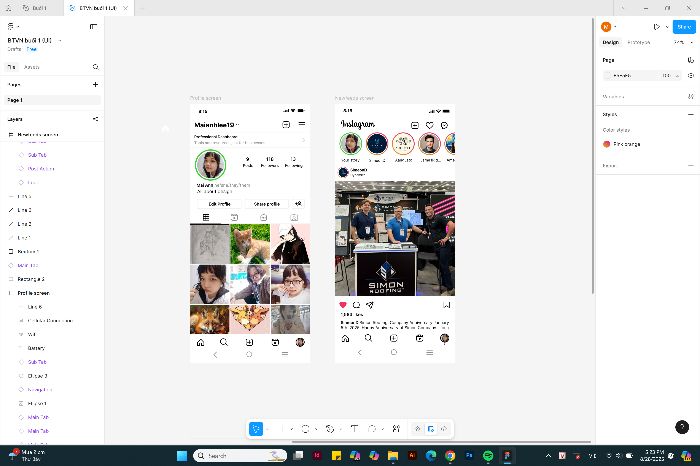Click the page background color swatch
The image size is (700, 466).
(608, 75)
